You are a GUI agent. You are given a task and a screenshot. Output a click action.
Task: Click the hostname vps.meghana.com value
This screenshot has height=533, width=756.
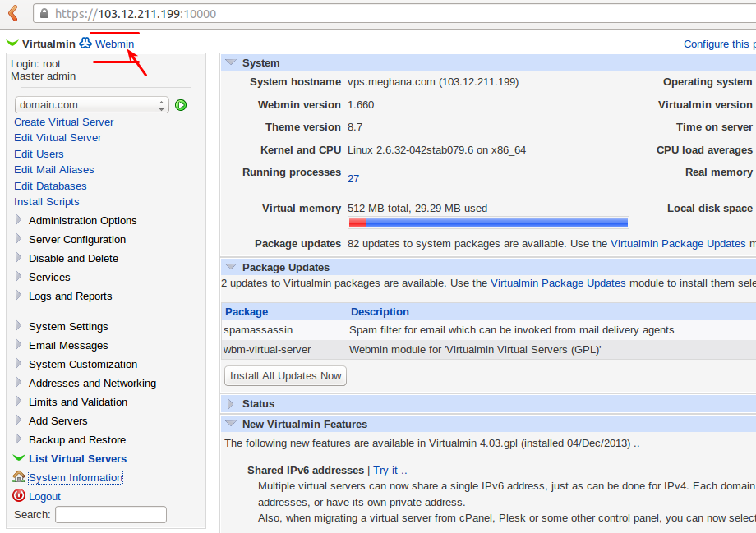coord(433,82)
